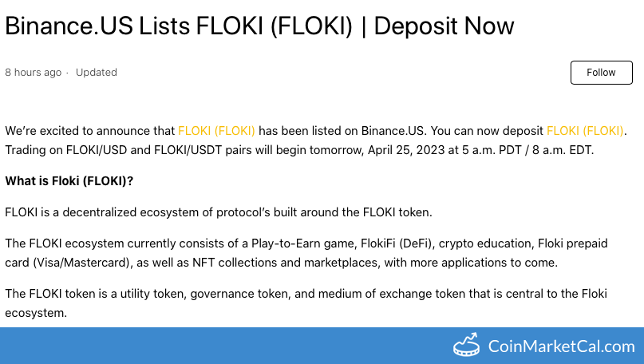Viewport: 644px width, 364px height.
Task: Open the second FLOKI (FLOKI) link after 'deposit'
Action: 585,131
